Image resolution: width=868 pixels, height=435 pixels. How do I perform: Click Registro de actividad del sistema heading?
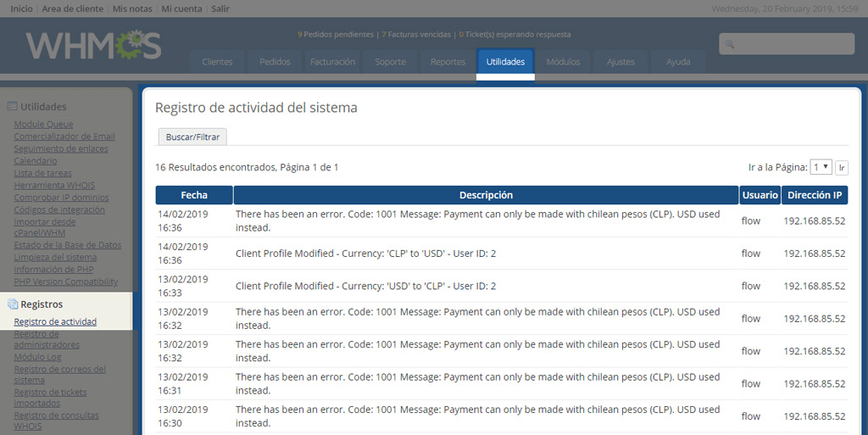click(256, 108)
